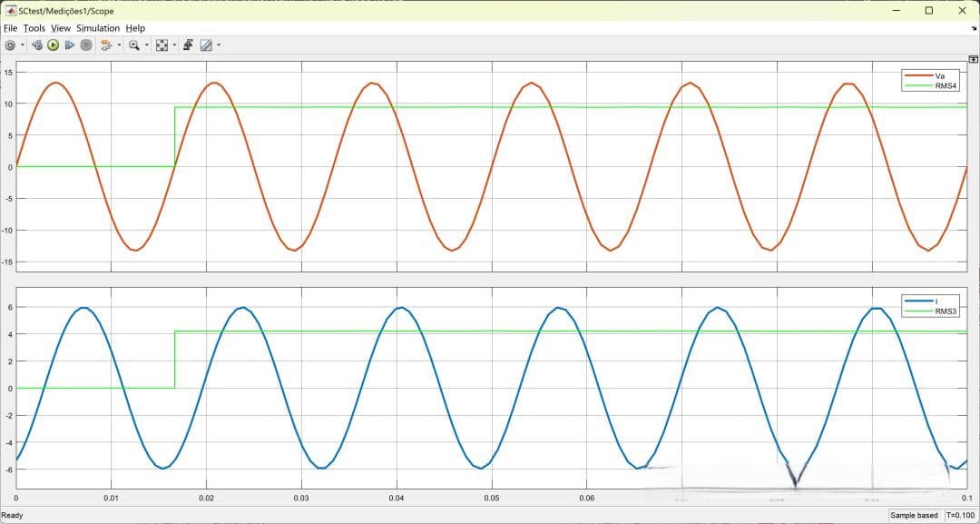
Task: Open the File menu
Action: point(11,28)
